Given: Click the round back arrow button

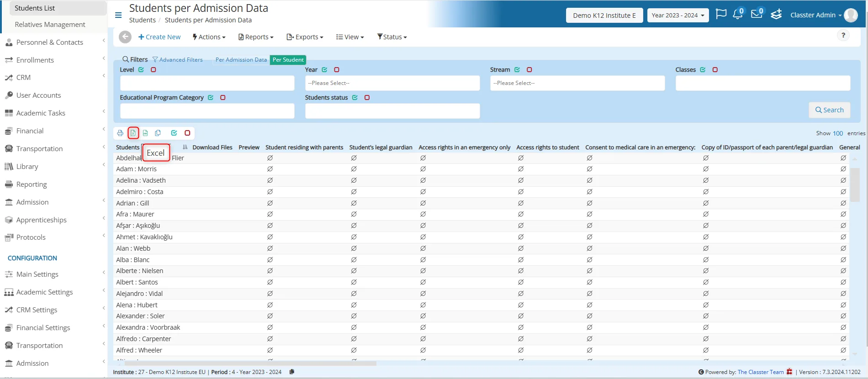Looking at the screenshot, I should pyautogui.click(x=125, y=37).
